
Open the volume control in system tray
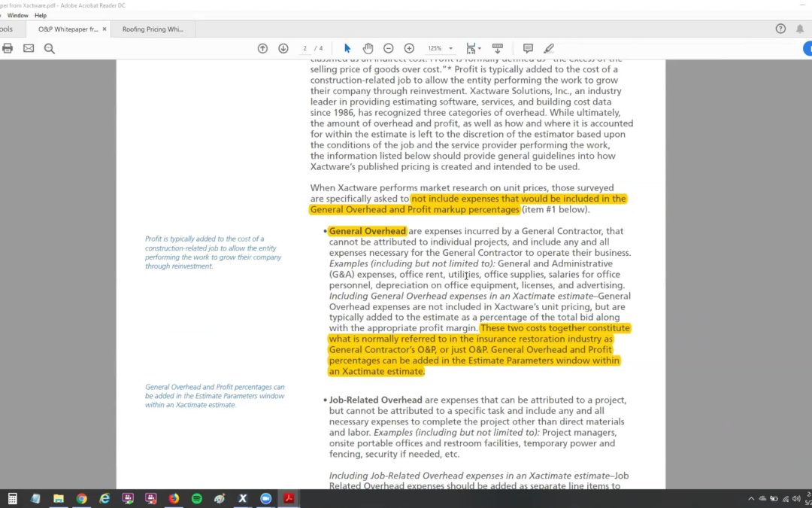pos(796,499)
